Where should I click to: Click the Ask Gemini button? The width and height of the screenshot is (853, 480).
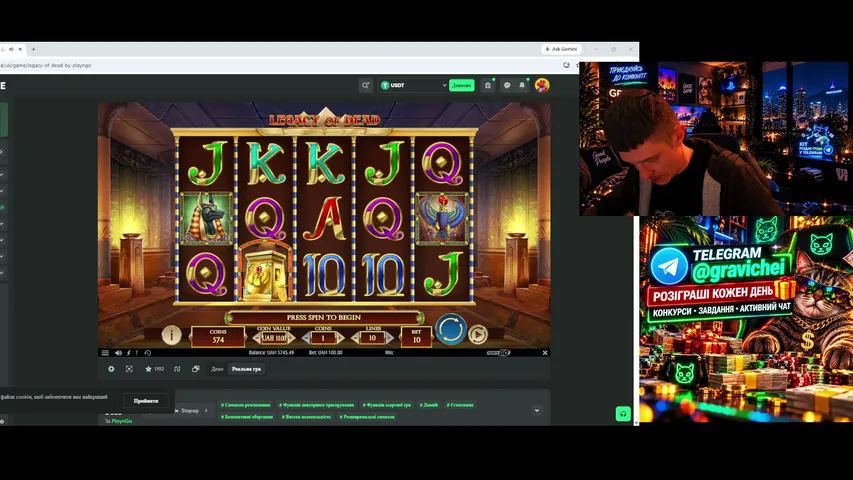(561, 49)
